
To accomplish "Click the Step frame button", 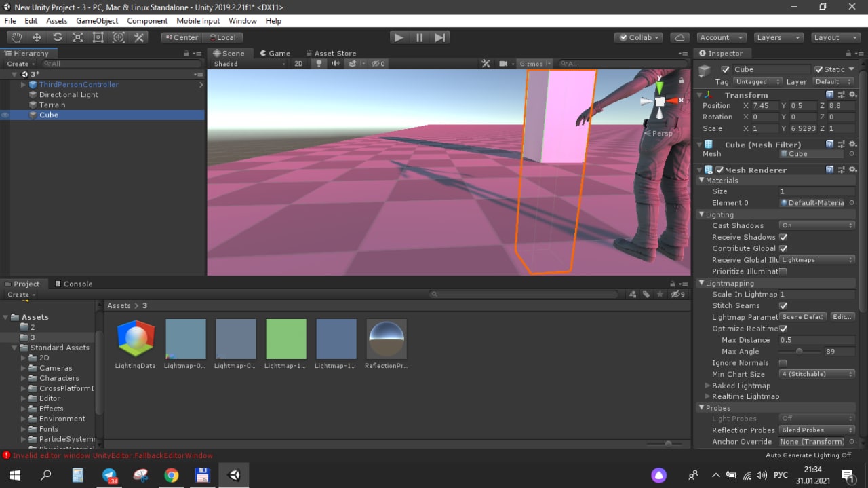I will tap(440, 37).
